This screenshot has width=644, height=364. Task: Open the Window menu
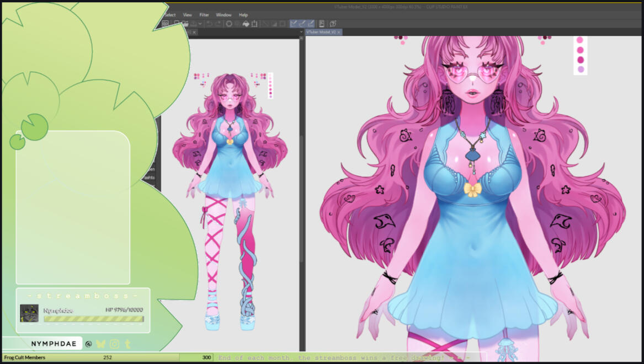tap(223, 15)
